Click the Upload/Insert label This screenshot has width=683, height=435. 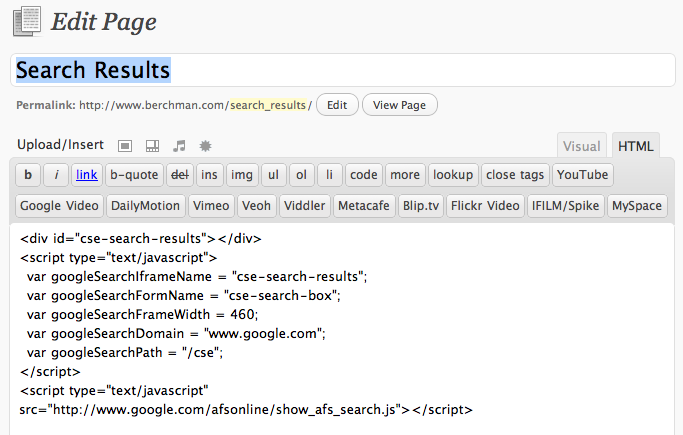tap(61, 145)
